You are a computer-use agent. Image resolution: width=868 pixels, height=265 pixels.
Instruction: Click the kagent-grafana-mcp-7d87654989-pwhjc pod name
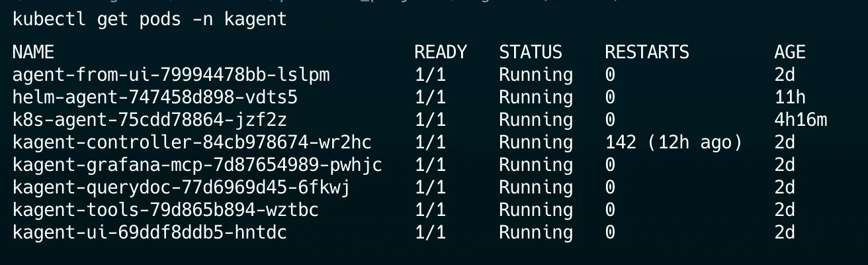click(x=197, y=165)
